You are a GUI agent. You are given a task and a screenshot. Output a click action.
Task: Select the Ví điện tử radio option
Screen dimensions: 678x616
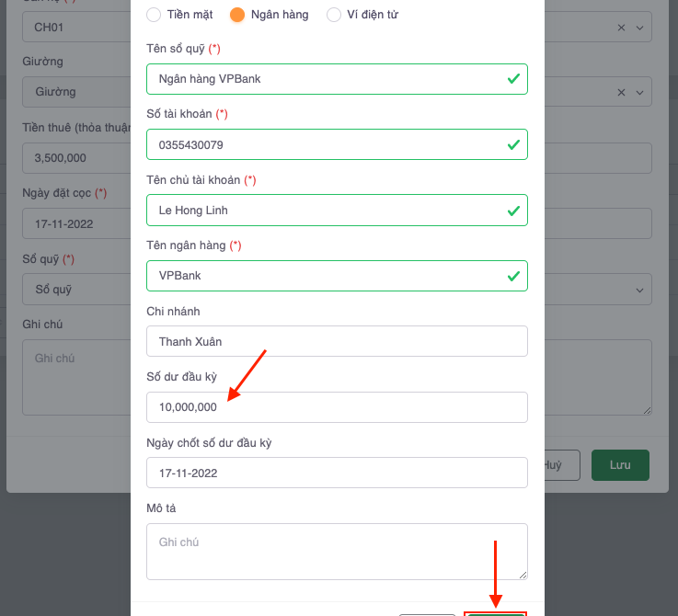334,15
